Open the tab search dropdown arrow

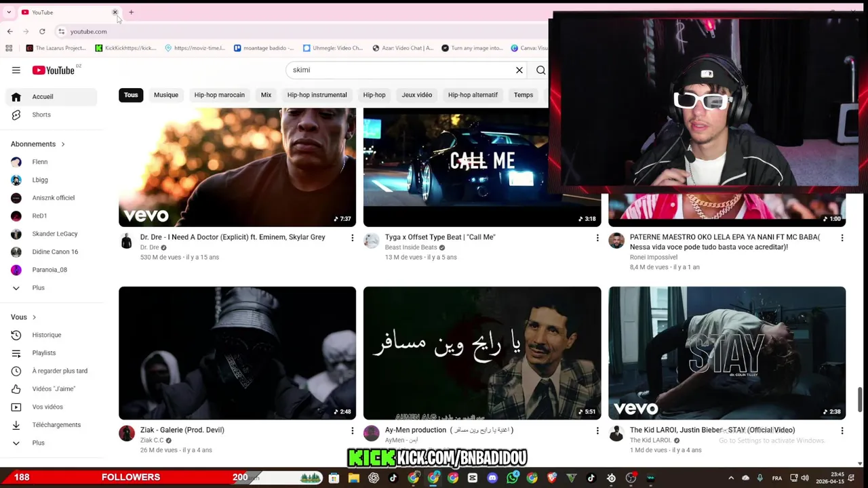9,12
